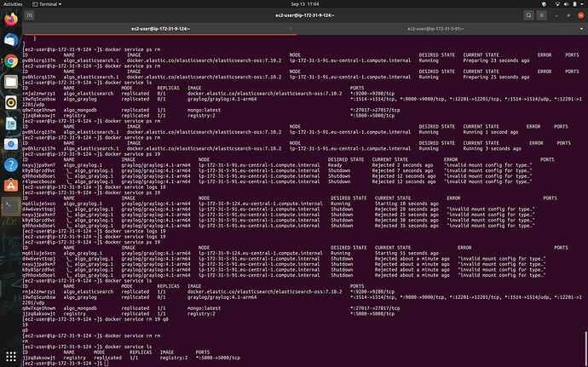Open the tab list dropdown arrow
The height and width of the screenshot is (367, 588).
pyautogui.click(x=582, y=29)
